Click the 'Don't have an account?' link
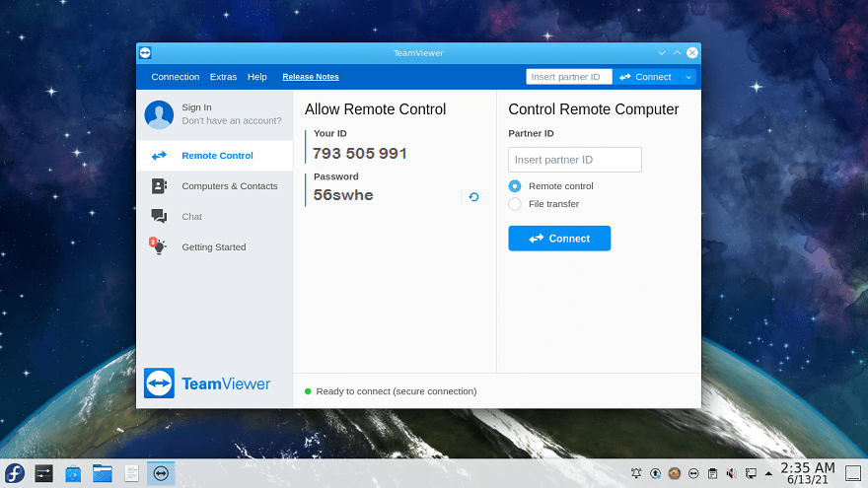This screenshot has height=488, width=868. tap(232, 120)
